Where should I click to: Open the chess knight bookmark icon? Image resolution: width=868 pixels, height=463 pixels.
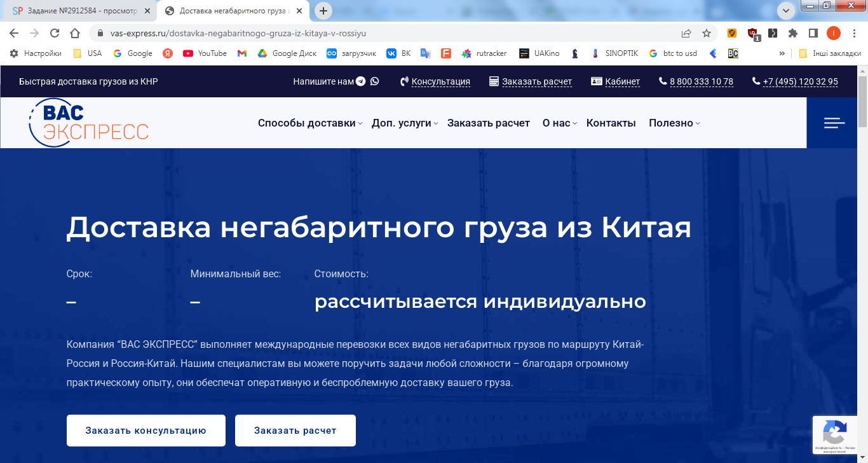click(575, 53)
